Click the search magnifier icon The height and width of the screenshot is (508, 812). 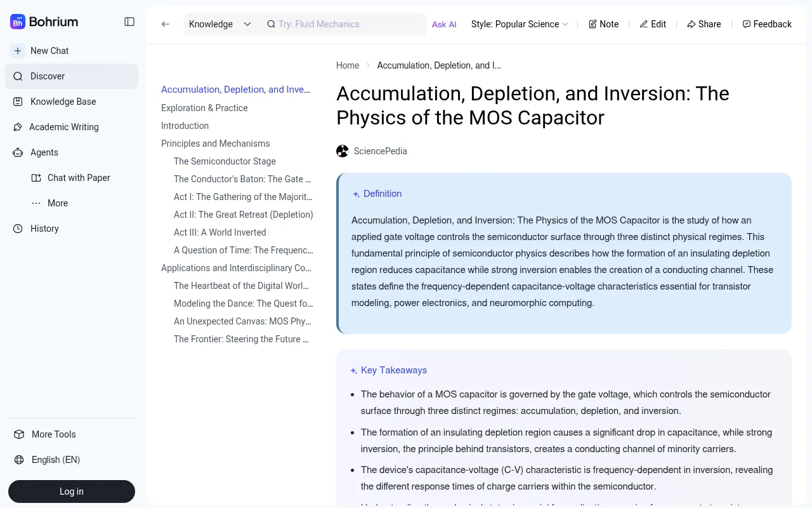click(271, 24)
